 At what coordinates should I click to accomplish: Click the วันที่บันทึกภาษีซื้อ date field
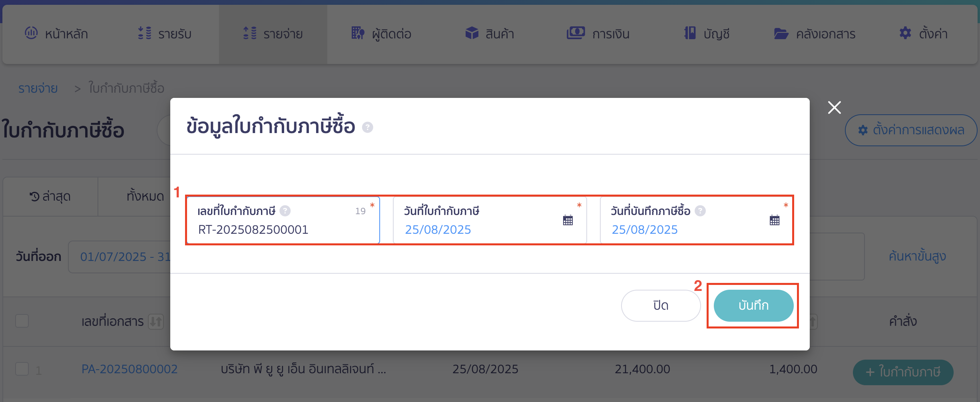(x=697, y=220)
